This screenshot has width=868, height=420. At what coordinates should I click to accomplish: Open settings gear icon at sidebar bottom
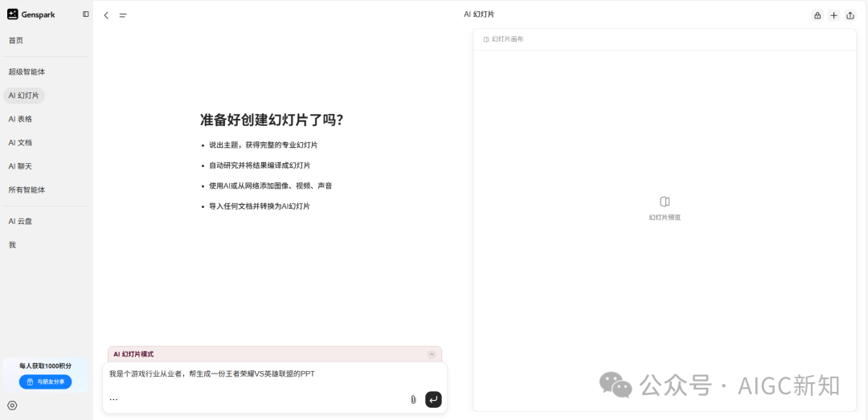coord(12,406)
